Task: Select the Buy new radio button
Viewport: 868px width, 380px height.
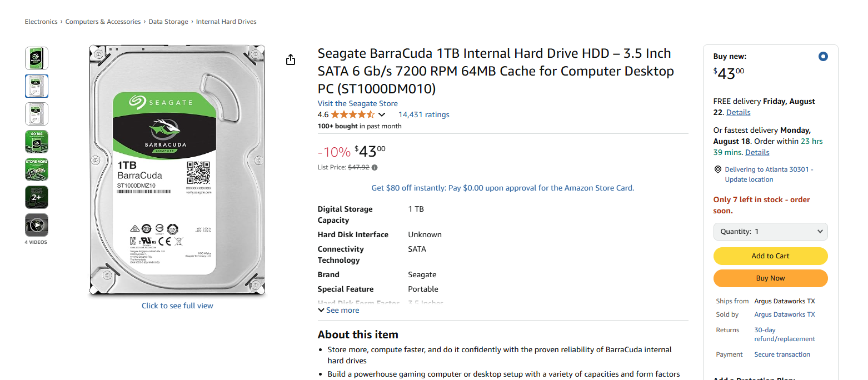Action: click(823, 56)
